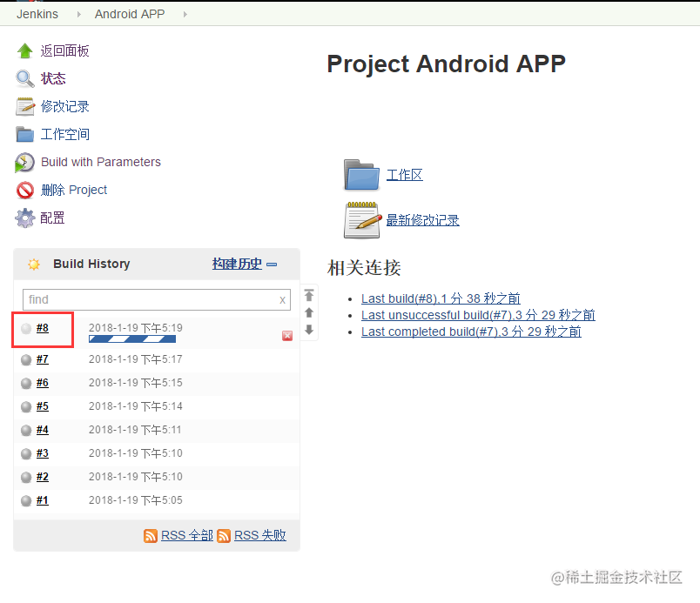The height and width of the screenshot is (603, 700).
Task: Click the RSS 失败 feed icon
Action: click(224, 536)
